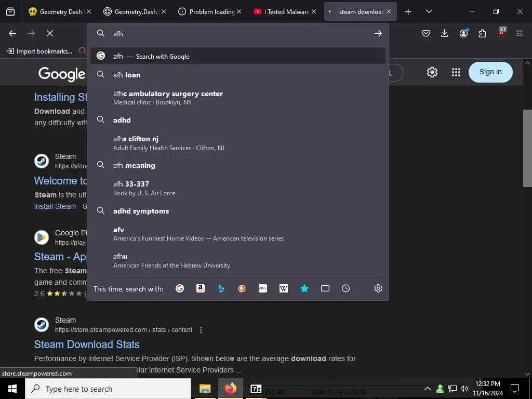532x399 pixels.
Task: Go back to the previous page
Action: 12,33
